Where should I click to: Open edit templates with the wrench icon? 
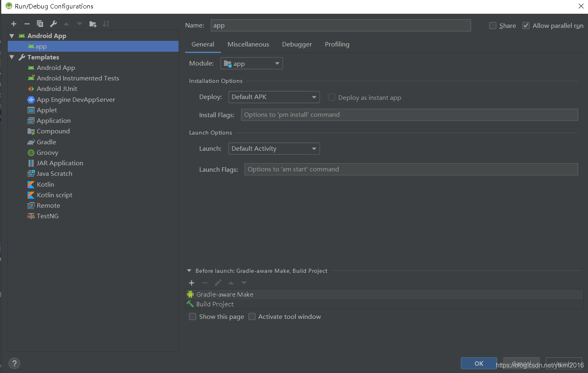pos(53,24)
